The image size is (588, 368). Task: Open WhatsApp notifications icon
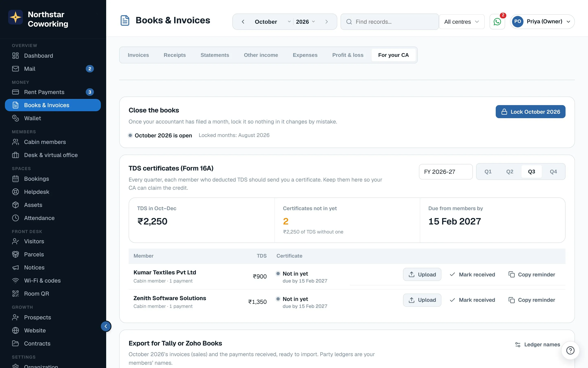point(497,22)
